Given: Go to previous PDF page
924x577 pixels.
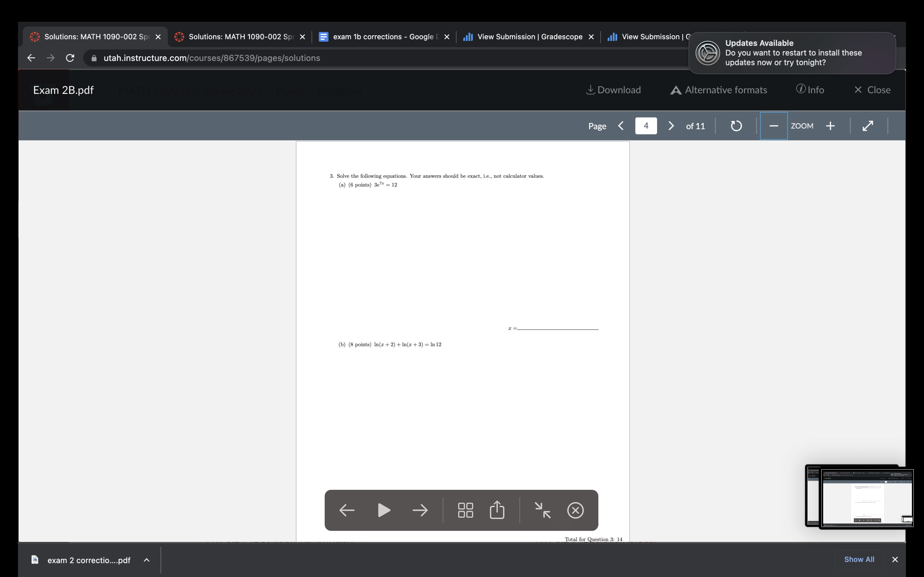Looking at the screenshot, I should click(621, 126).
